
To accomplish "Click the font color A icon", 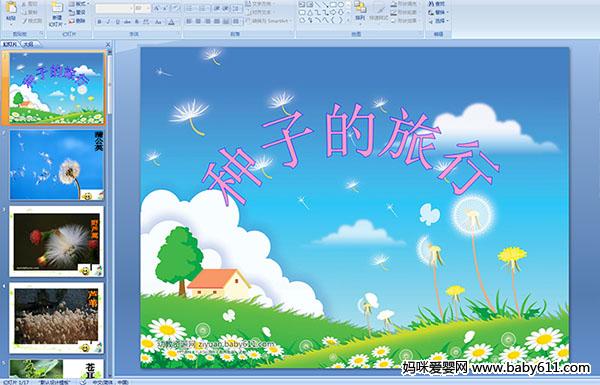I will tap(171, 22).
